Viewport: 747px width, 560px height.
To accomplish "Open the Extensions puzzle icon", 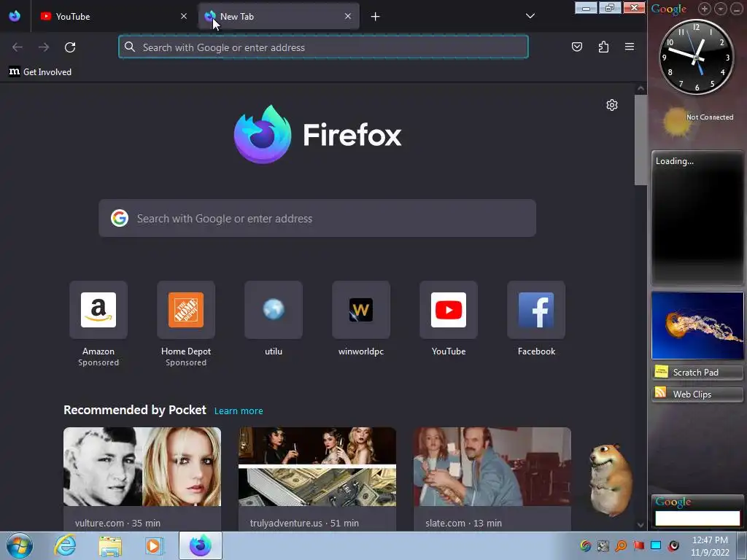I will click(x=603, y=47).
